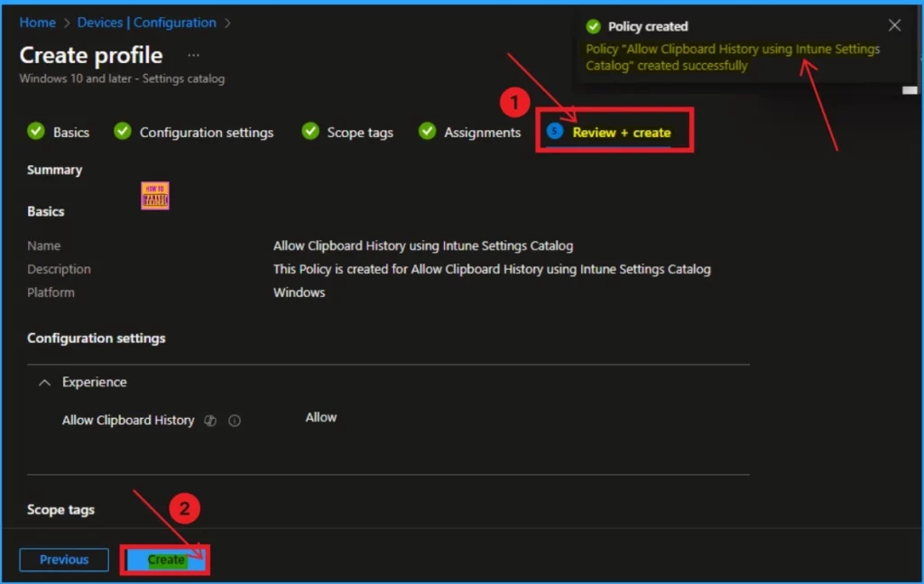Click the green checkmark beside Basics
This screenshot has width=924, height=584.
tap(36, 131)
